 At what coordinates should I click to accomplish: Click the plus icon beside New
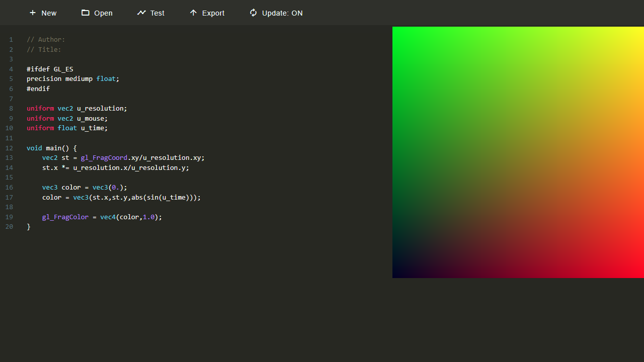[33, 13]
